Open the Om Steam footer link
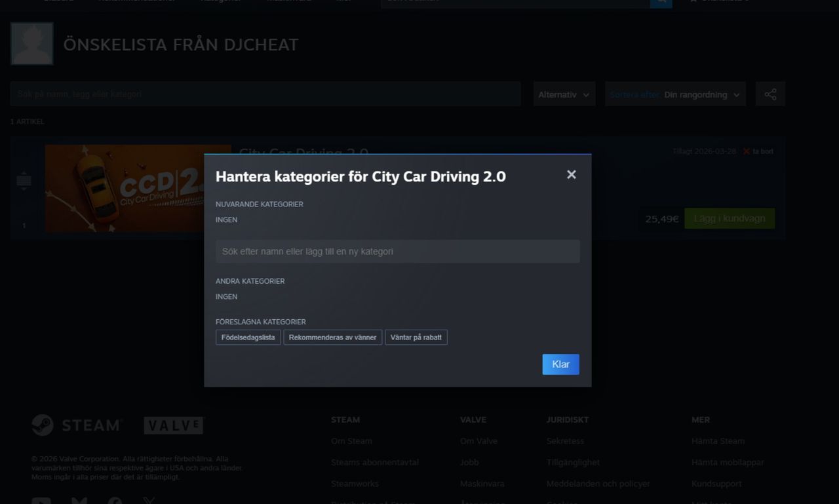Viewport: 839px width, 504px height. [351, 441]
